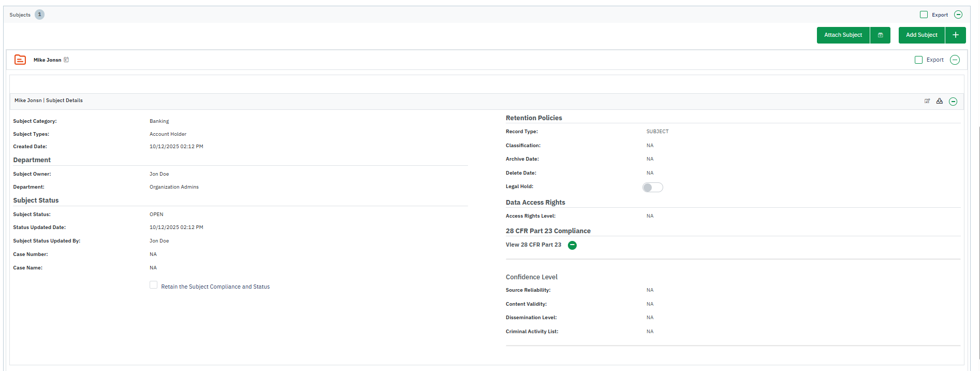
Task: Turn on the Legal Hold switch
Action: click(x=652, y=188)
